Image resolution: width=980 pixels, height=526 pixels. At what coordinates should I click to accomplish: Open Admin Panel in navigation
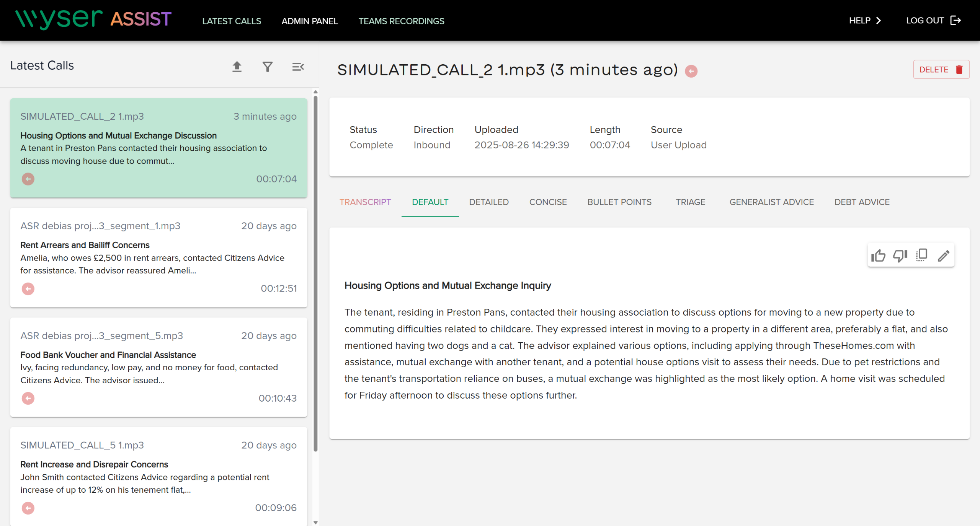309,21
